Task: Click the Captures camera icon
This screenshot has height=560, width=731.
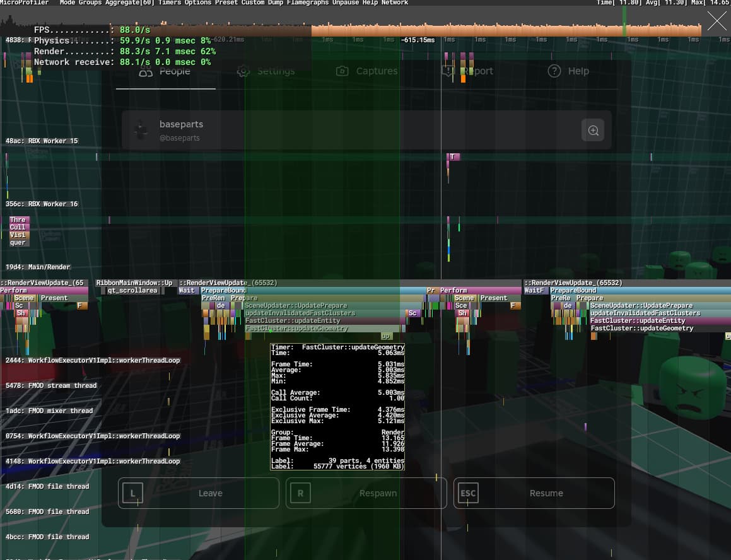Action: coord(342,71)
